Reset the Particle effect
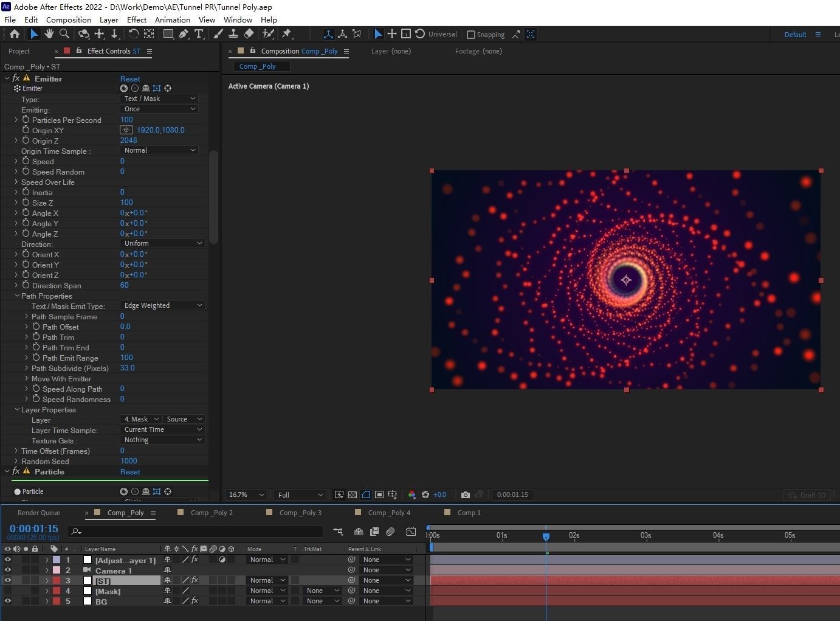This screenshot has height=621, width=840. point(130,472)
